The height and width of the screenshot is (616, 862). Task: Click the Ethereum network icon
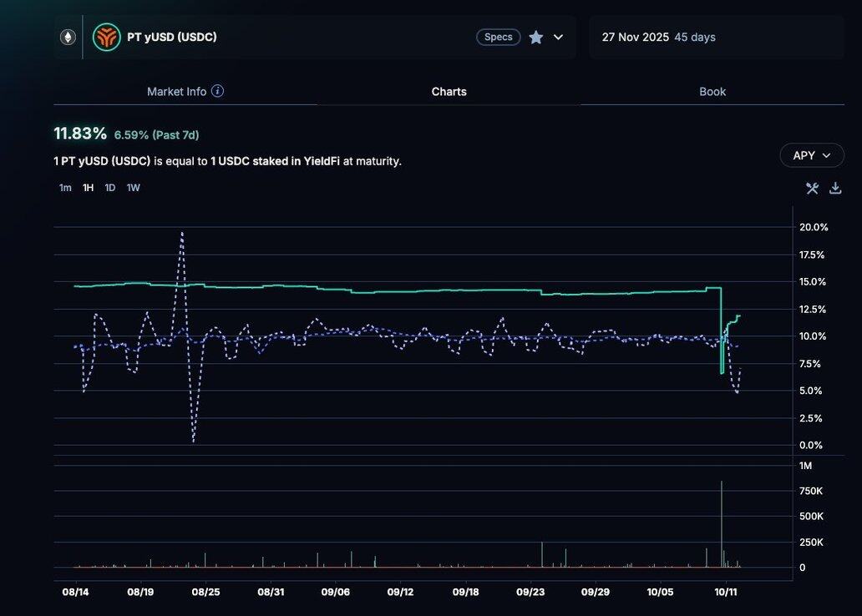[x=68, y=37]
